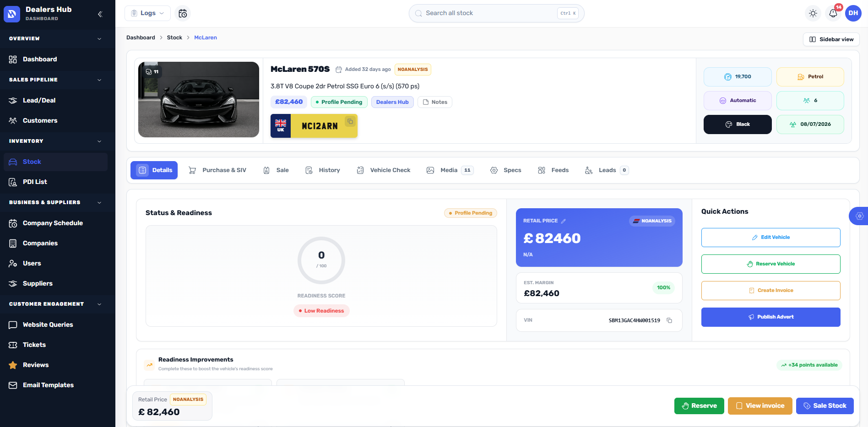The width and height of the screenshot is (868, 427).
Task: Toggle the light/dark theme sun icon
Action: tap(813, 13)
